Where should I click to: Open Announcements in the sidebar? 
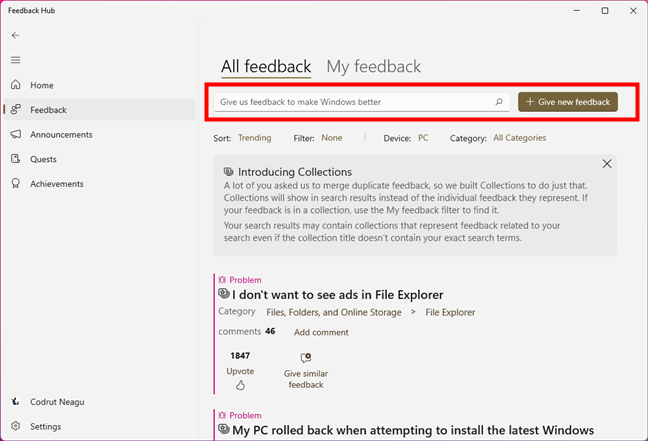[x=99, y=134]
